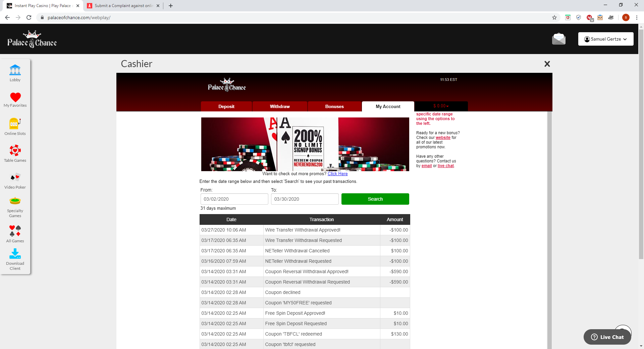Select the Coupon declined row

tap(305, 292)
